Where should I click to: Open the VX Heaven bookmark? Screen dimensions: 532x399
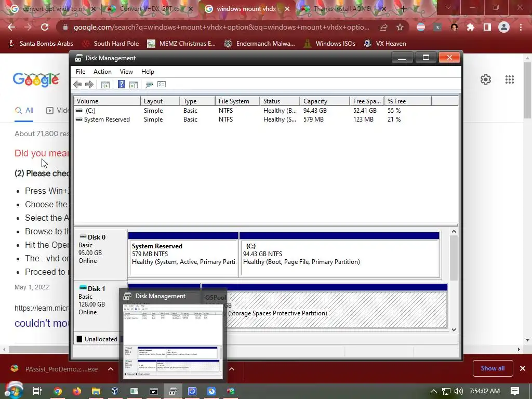[385, 44]
